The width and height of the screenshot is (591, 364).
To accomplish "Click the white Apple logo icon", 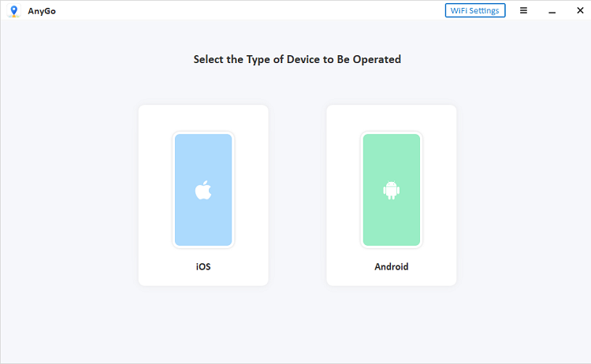I will coord(203,190).
